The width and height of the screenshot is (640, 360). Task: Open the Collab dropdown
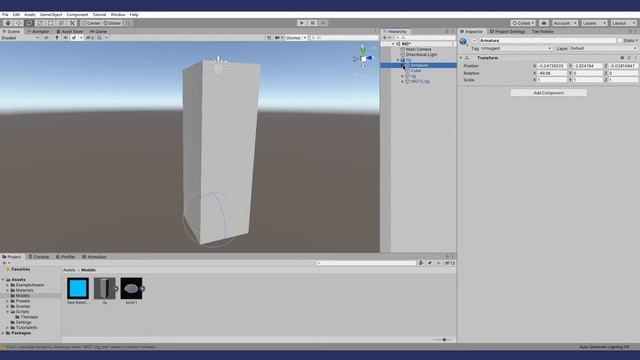[x=523, y=23]
